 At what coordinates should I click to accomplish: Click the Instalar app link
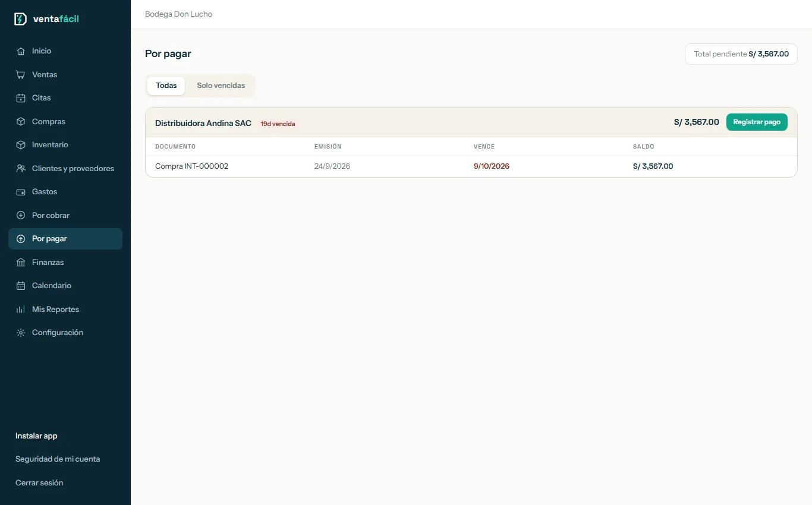(x=36, y=436)
